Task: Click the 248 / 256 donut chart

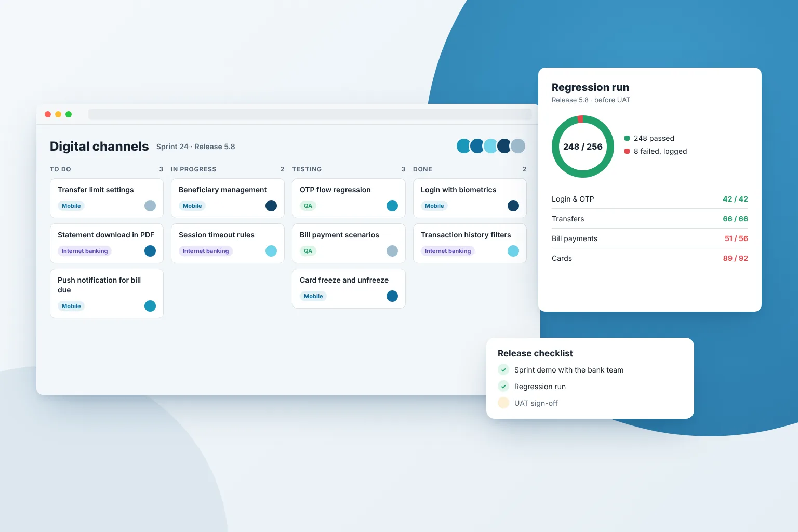Action: point(583,147)
